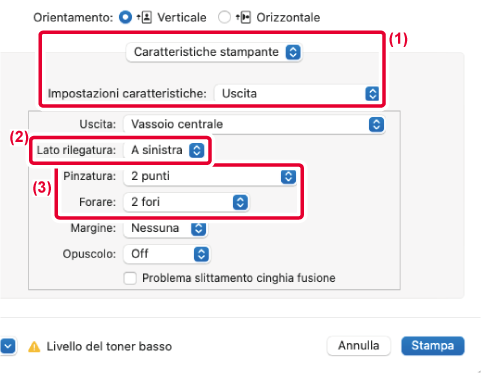
Task: Click the blue chevron button at the bottom left
Action: pyautogui.click(x=8, y=346)
